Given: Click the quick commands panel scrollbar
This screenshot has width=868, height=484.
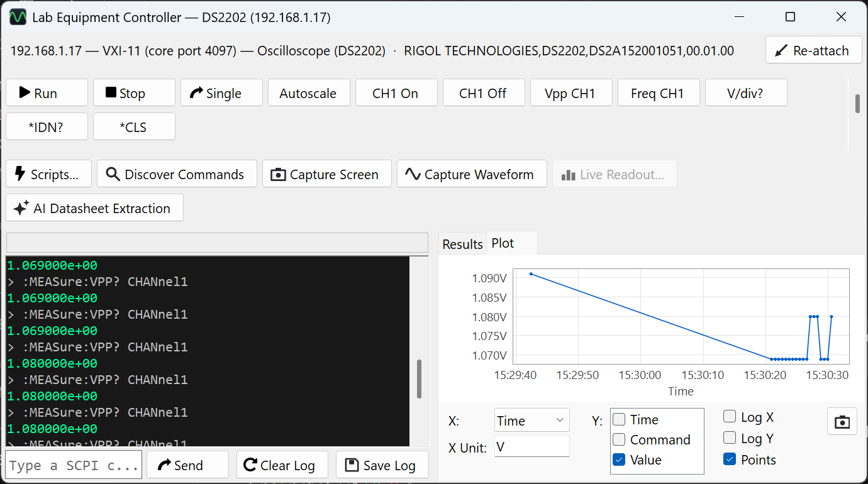Looking at the screenshot, I should point(857,104).
